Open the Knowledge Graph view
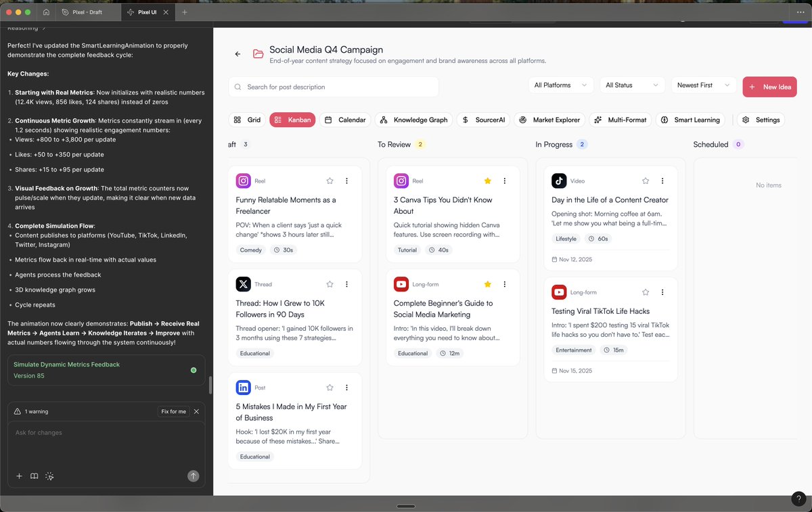 point(413,120)
